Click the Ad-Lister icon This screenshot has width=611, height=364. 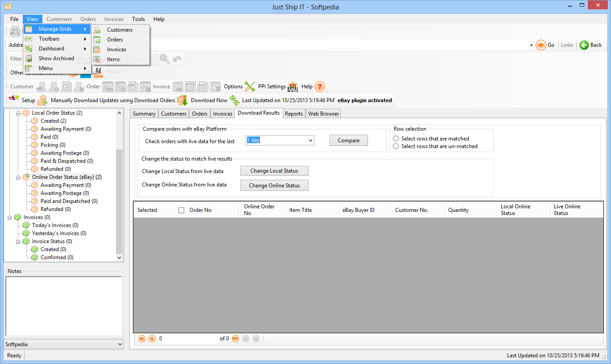tap(99, 72)
